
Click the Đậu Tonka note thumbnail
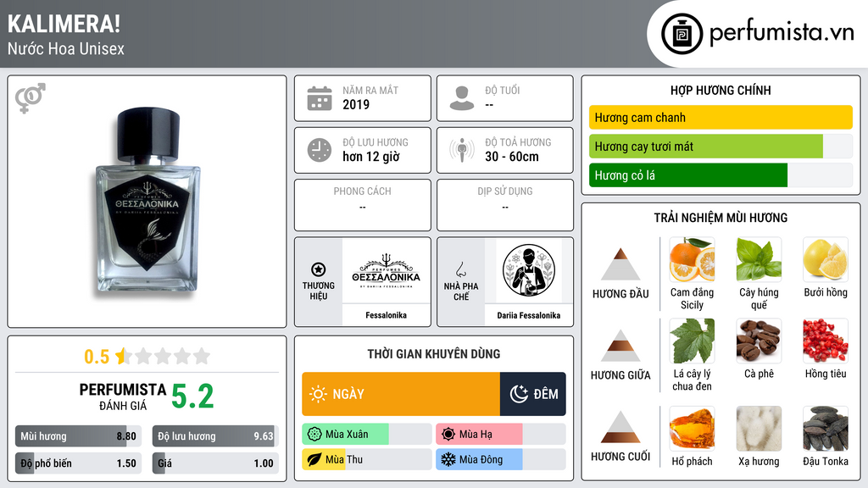(x=826, y=429)
